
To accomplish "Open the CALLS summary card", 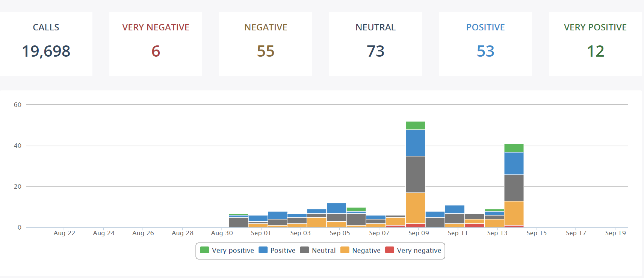I will click(46, 43).
